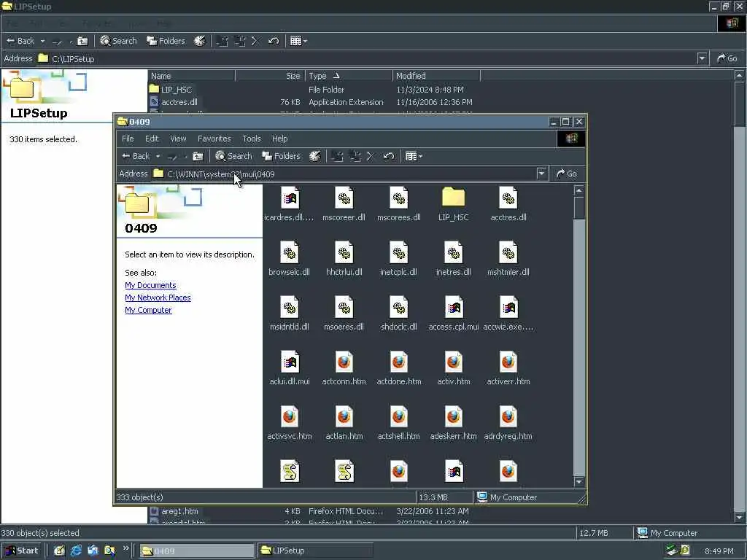Select access.cpl.mui file
Viewport: 747px width, 560px height.
(453, 314)
